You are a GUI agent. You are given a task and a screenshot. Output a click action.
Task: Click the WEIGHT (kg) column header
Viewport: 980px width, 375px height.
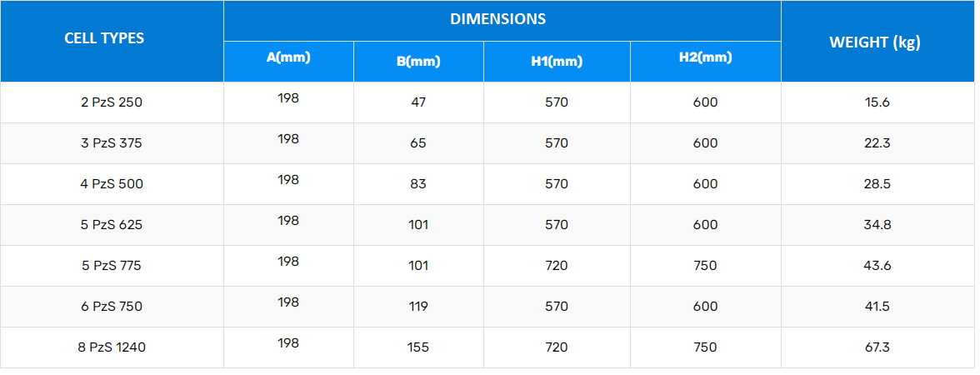tap(875, 42)
